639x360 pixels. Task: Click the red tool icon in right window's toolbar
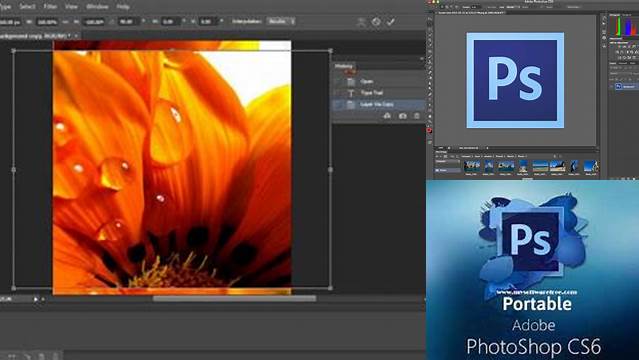[430, 130]
